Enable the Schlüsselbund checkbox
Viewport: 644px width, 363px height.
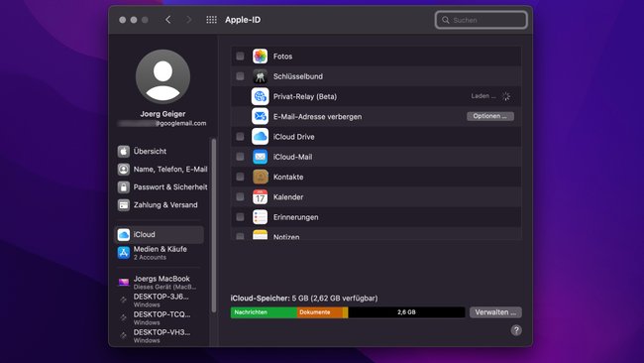coord(241,76)
